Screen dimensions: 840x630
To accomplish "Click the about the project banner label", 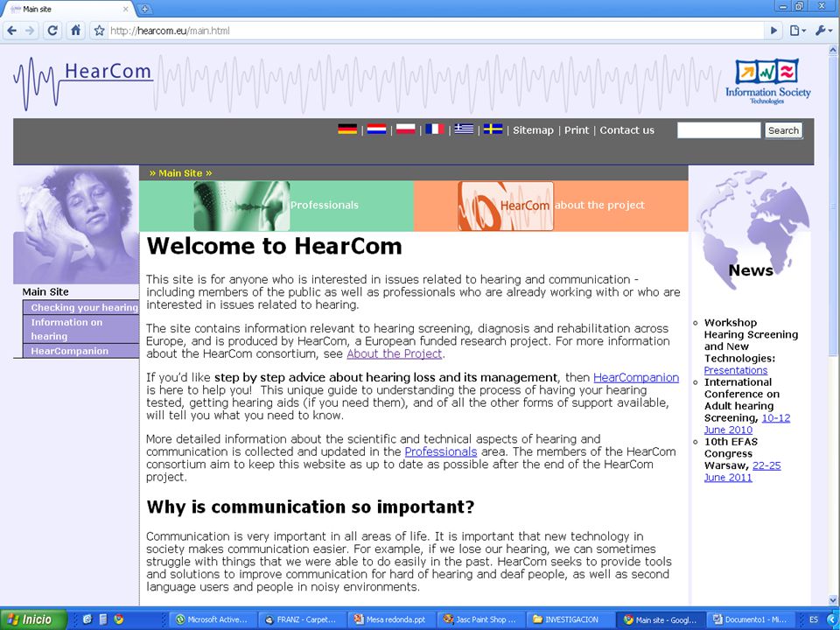I will point(599,205).
